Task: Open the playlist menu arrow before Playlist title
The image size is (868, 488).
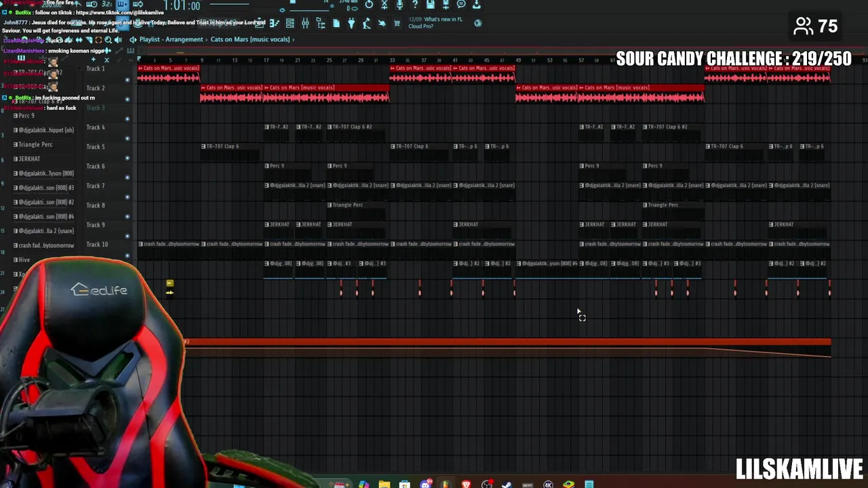Action: pos(133,39)
